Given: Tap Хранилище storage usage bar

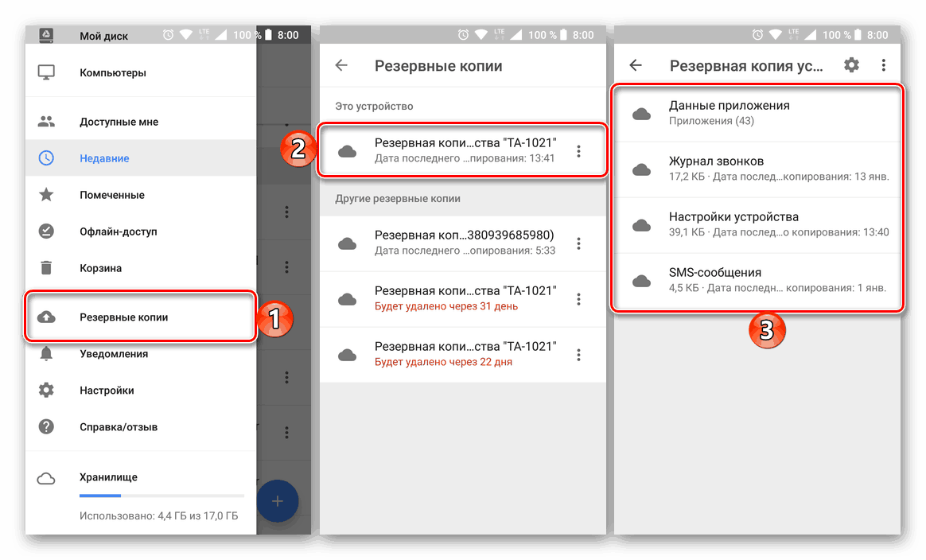Looking at the screenshot, I should click(161, 496).
